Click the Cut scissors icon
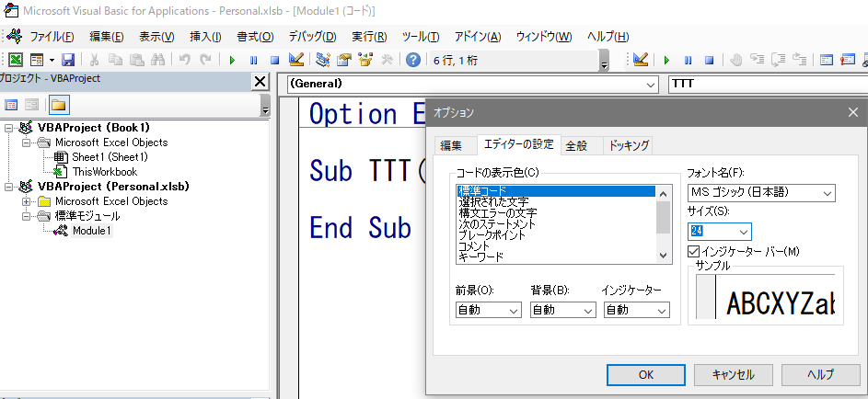Screen dimensions: 868x399 point(95,60)
